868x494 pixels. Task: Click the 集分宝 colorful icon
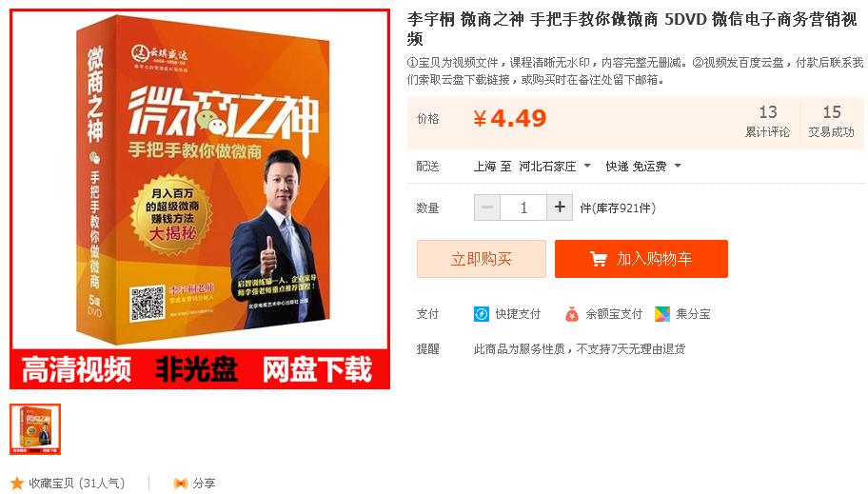tap(662, 314)
